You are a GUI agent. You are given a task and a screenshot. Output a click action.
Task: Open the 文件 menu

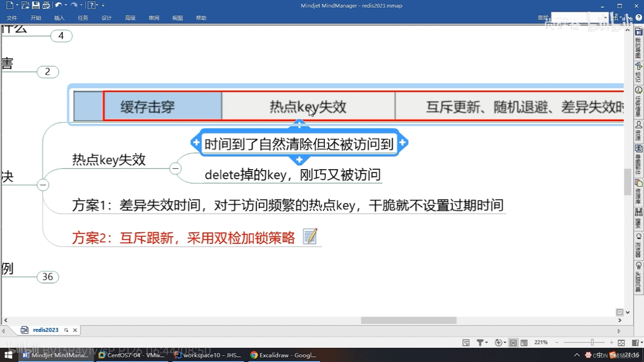pos(12,18)
